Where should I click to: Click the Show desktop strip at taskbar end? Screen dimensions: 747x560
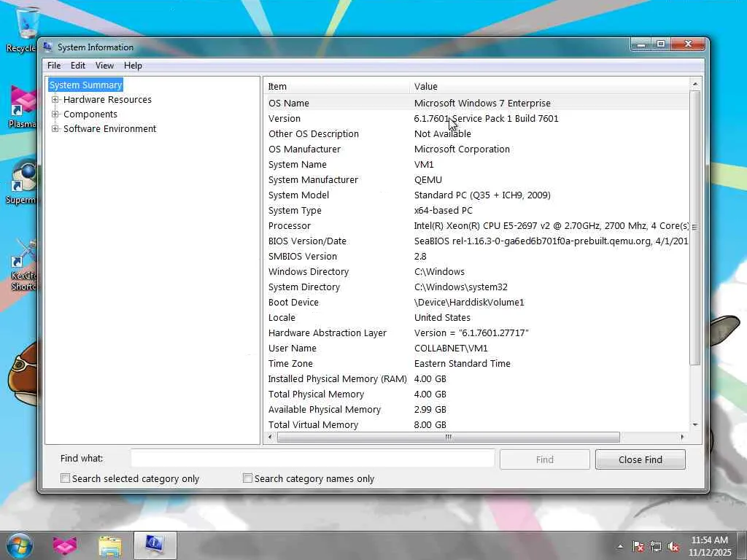742,545
